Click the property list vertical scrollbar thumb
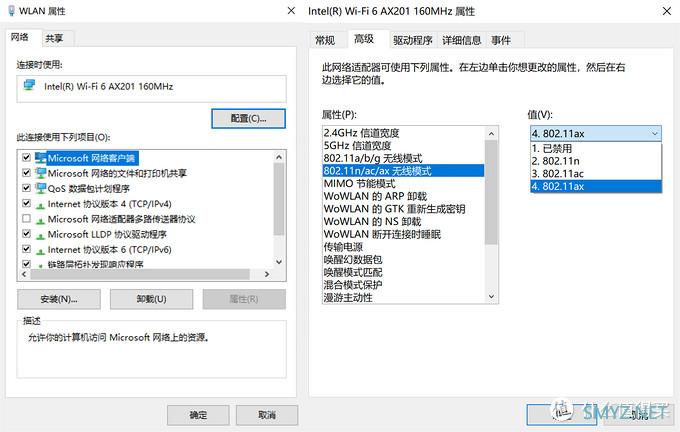680x432 pixels. coord(491,192)
